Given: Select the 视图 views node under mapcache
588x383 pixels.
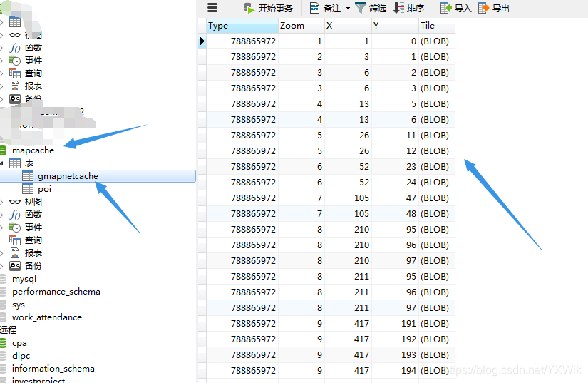Looking at the screenshot, I should click(33, 202).
